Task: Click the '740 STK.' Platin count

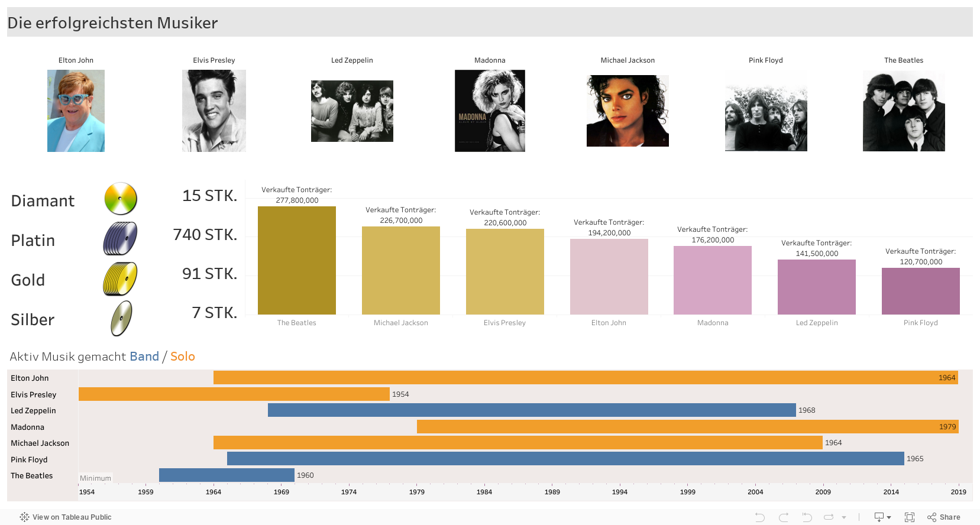Action: [205, 235]
